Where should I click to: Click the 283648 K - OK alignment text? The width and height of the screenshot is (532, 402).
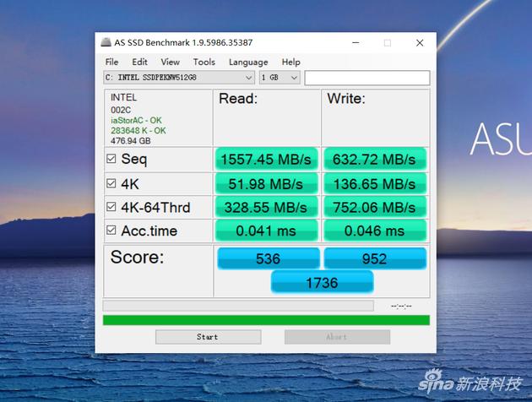pos(138,131)
